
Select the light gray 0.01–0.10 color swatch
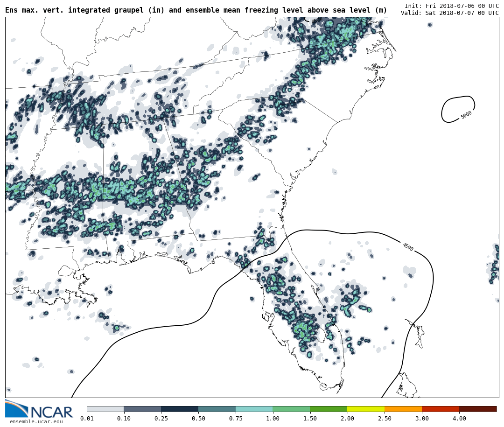[105, 409]
